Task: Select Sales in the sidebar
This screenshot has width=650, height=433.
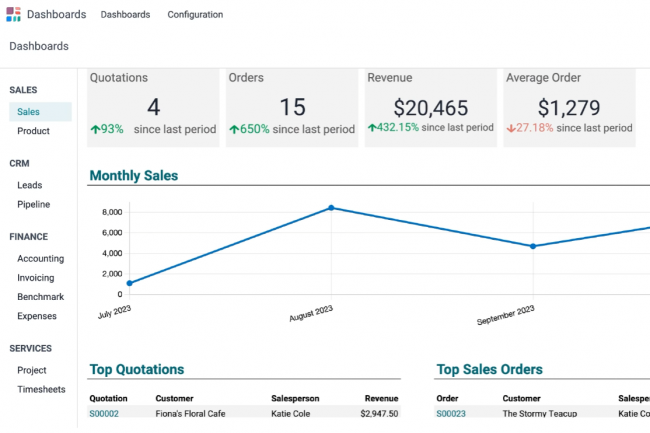Action: point(29,112)
